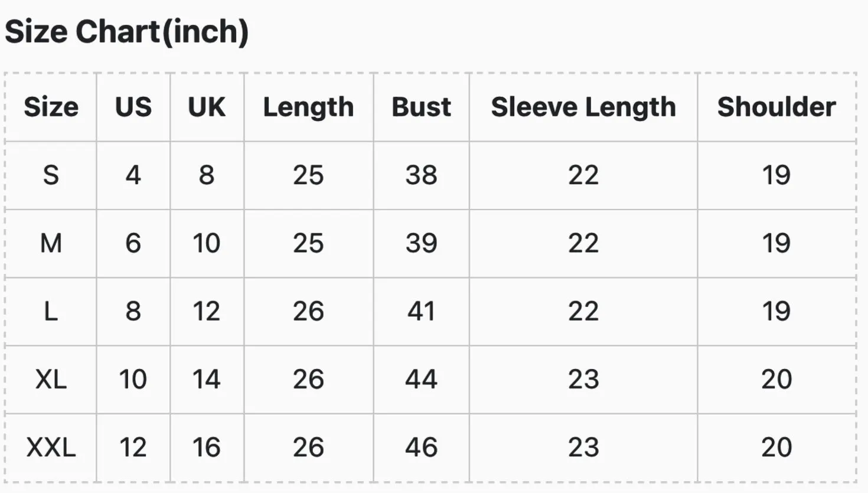Select bust value 41 for size L
868x493 pixels.
[421, 311]
